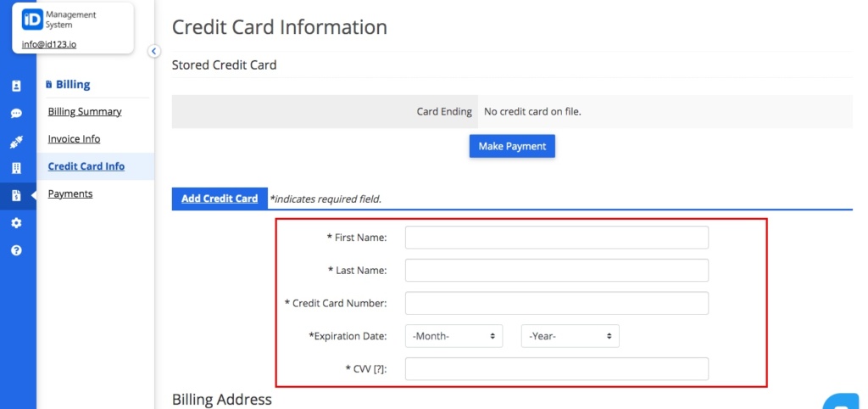This screenshot has width=868, height=409.
Task: Click the info@id123.io account link
Action: (49, 44)
